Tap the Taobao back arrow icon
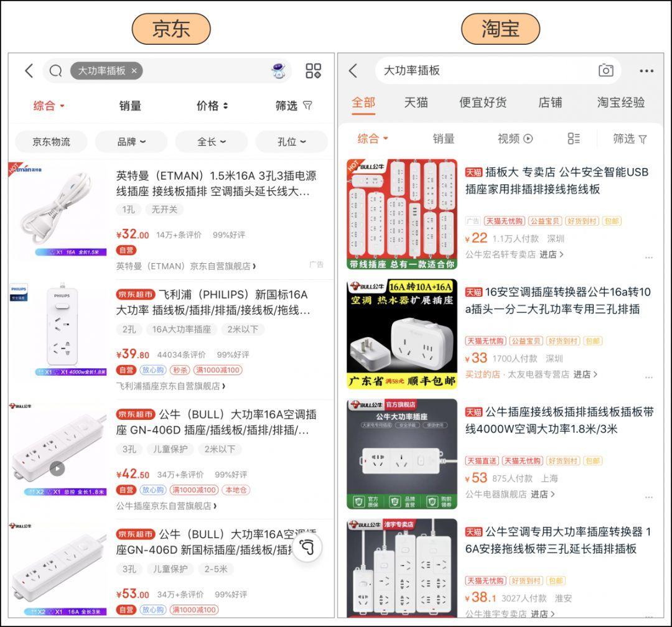This screenshot has width=672, height=627. tap(353, 71)
